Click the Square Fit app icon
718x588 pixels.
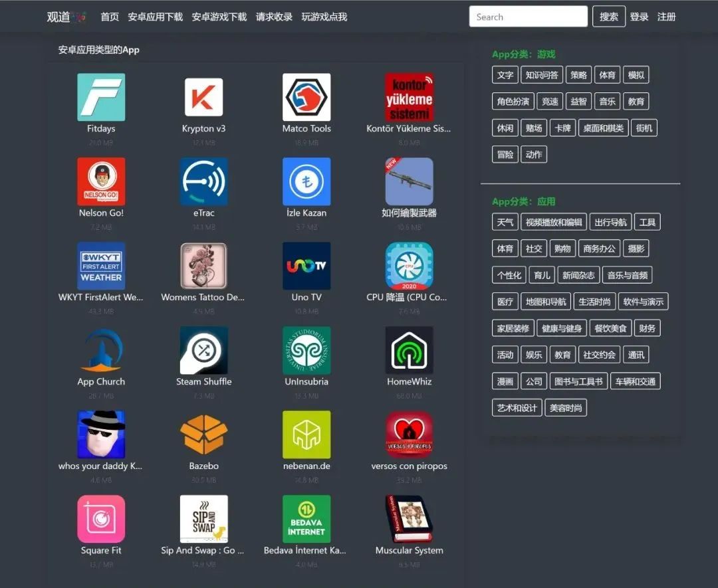101,519
